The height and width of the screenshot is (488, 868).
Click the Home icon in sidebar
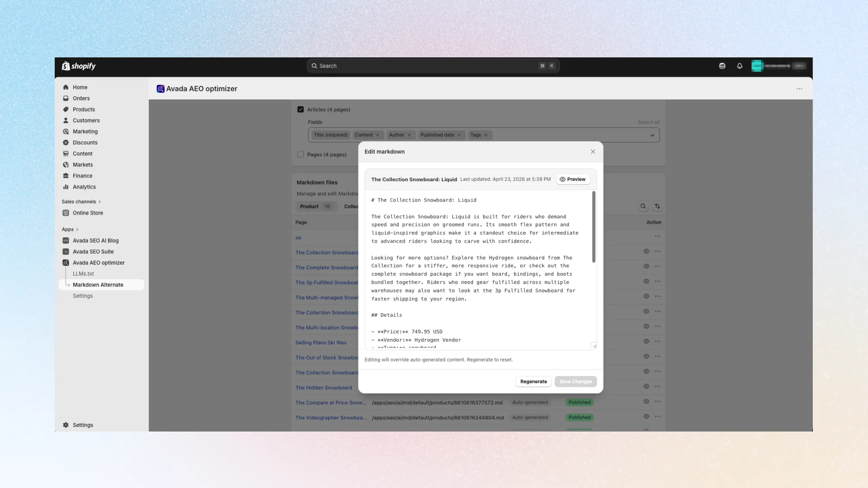(66, 87)
